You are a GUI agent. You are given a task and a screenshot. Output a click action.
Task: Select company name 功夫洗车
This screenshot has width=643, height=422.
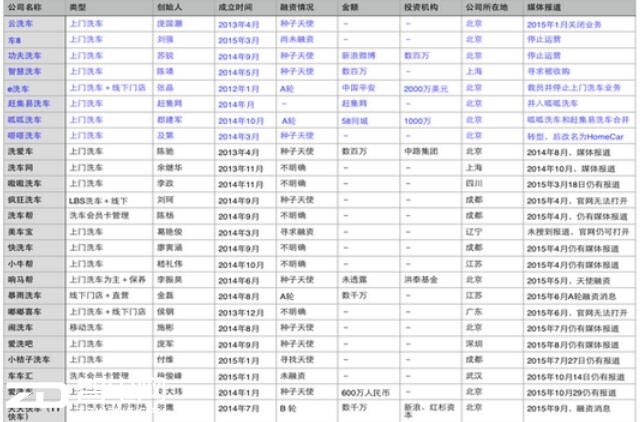click(25, 55)
